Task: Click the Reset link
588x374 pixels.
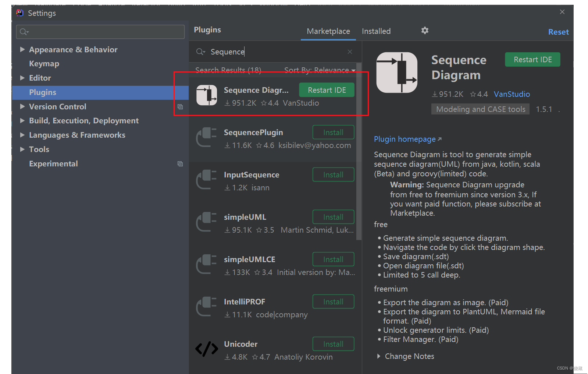Action: click(x=558, y=32)
